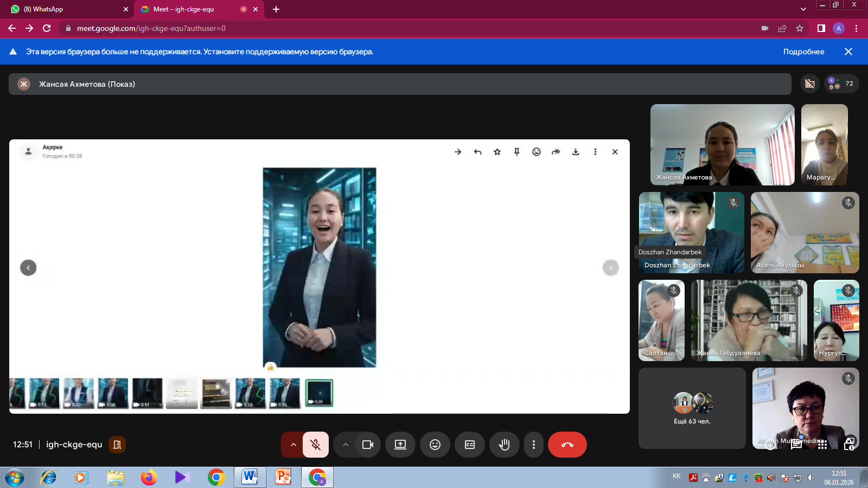The height and width of the screenshot is (488, 868).
Task: Star the WhatsApp media message
Action: click(x=497, y=152)
